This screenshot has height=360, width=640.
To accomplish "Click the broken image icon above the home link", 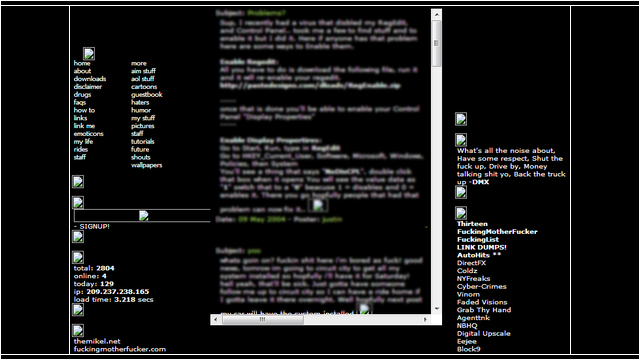I will (89, 53).
